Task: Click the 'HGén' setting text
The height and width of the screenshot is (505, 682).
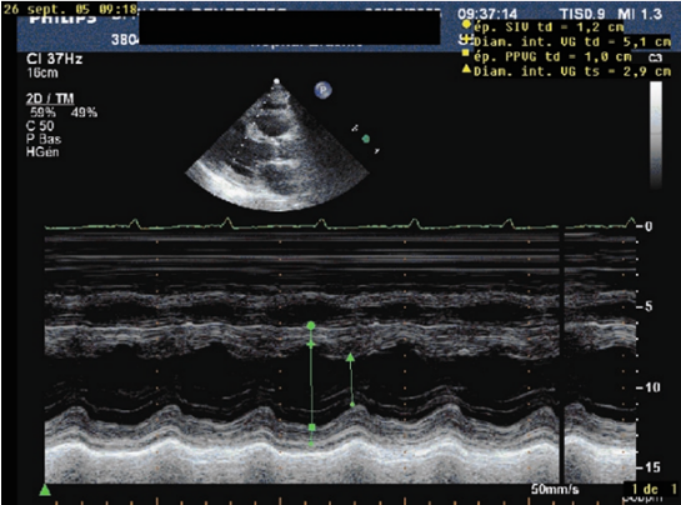Action: pos(42,152)
